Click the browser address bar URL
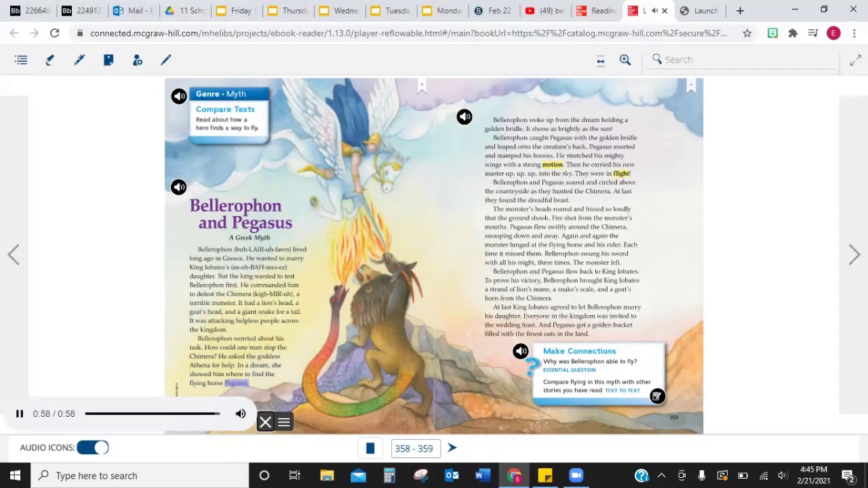Screen dimensions: 868x488 coord(408,33)
